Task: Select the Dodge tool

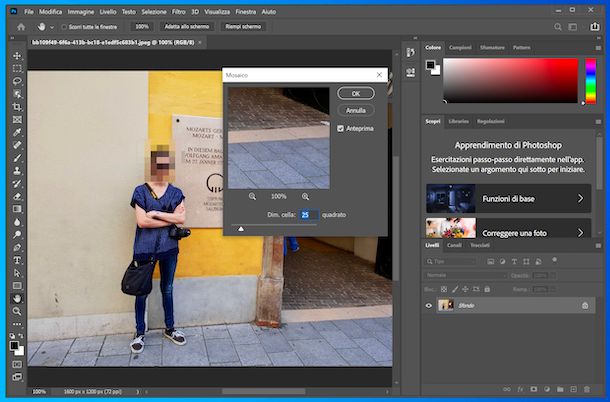Action: point(17,235)
